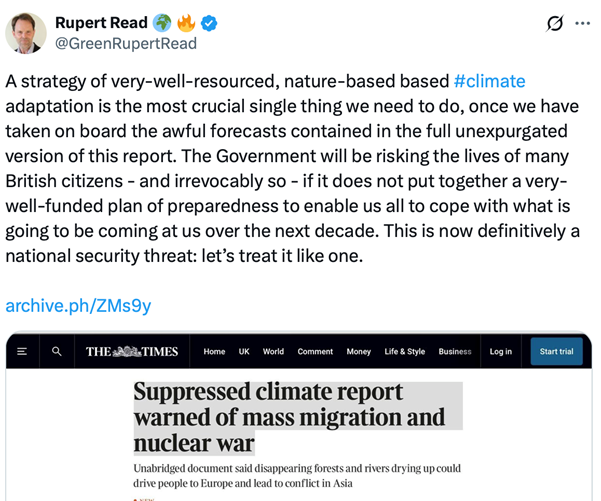Image resolution: width=601 pixels, height=501 pixels.
Task: Open the archive.ph/ZMs9y link
Action: click(78, 305)
